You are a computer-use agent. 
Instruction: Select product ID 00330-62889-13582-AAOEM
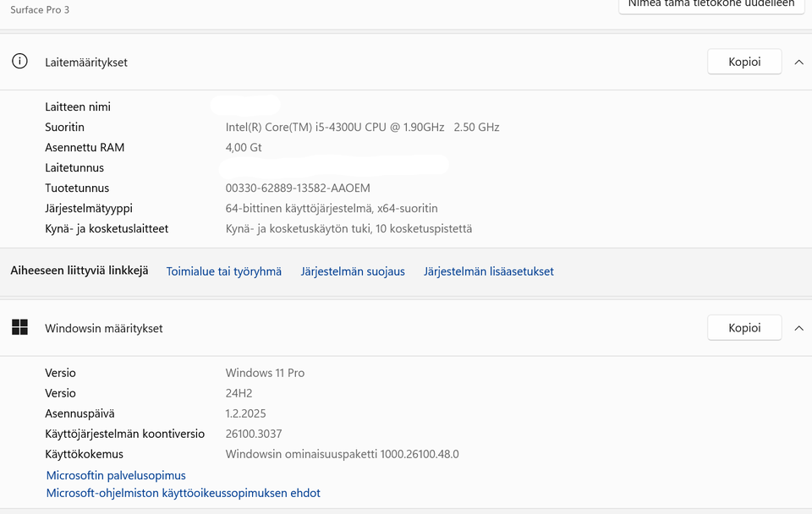[x=298, y=188]
